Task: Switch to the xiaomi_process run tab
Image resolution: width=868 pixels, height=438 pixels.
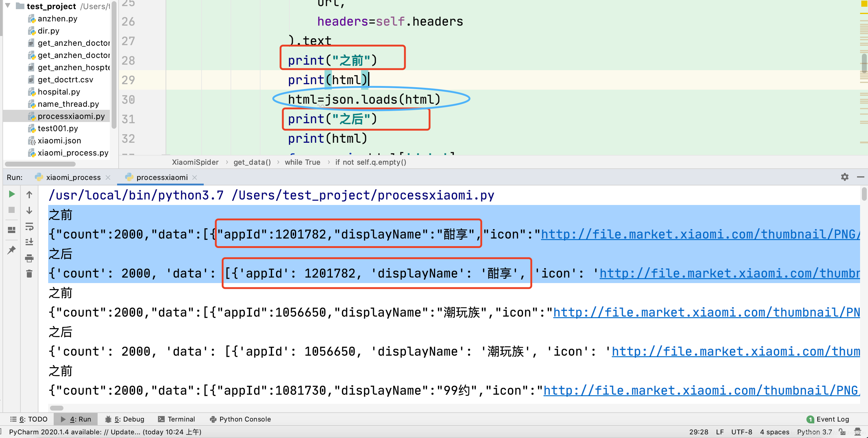Action: (73, 177)
